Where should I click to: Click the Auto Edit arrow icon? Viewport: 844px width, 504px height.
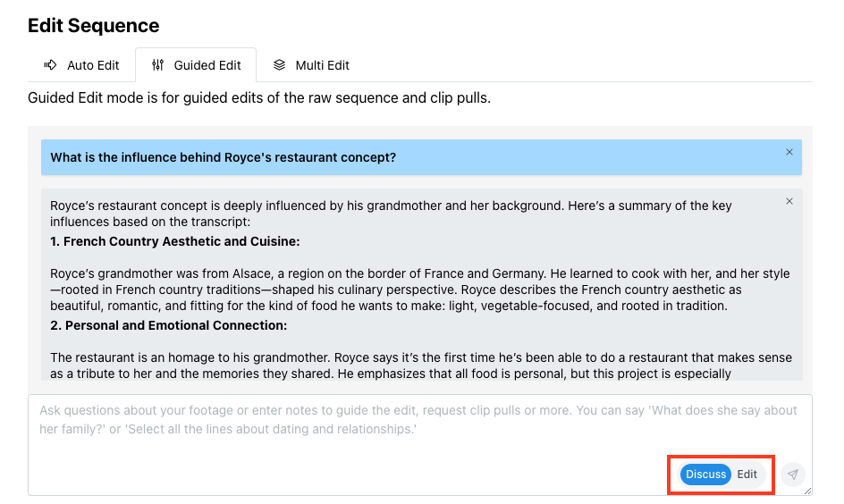50,65
